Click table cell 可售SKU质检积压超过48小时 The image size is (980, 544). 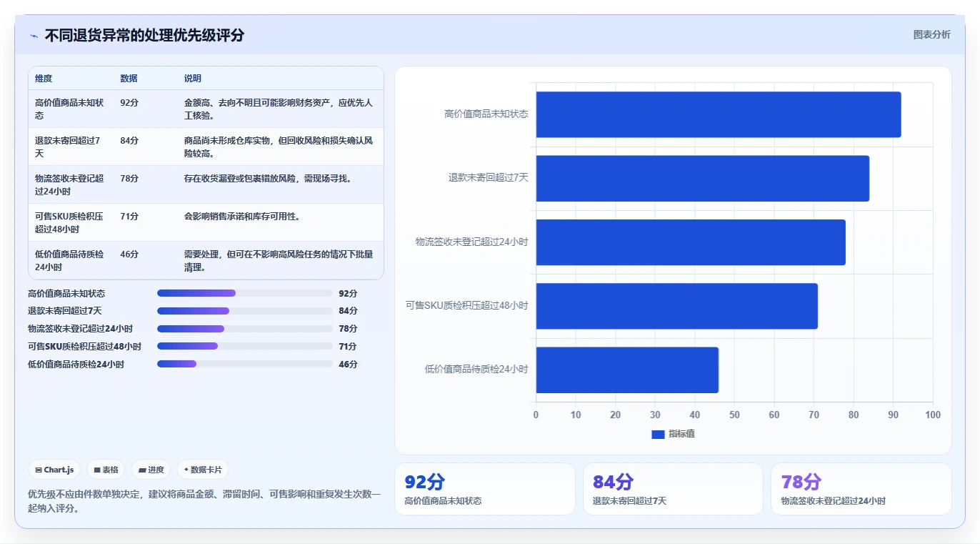tap(70, 223)
